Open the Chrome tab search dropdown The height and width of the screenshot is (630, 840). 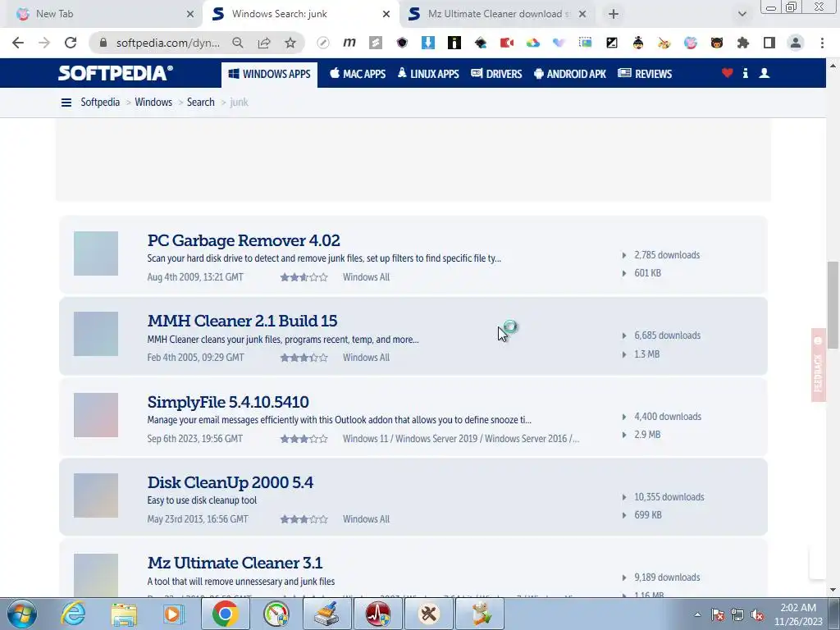pos(742,14)
